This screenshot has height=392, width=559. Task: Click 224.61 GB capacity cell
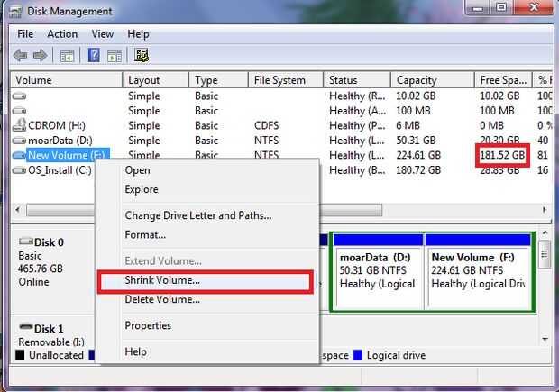(418, 155)
